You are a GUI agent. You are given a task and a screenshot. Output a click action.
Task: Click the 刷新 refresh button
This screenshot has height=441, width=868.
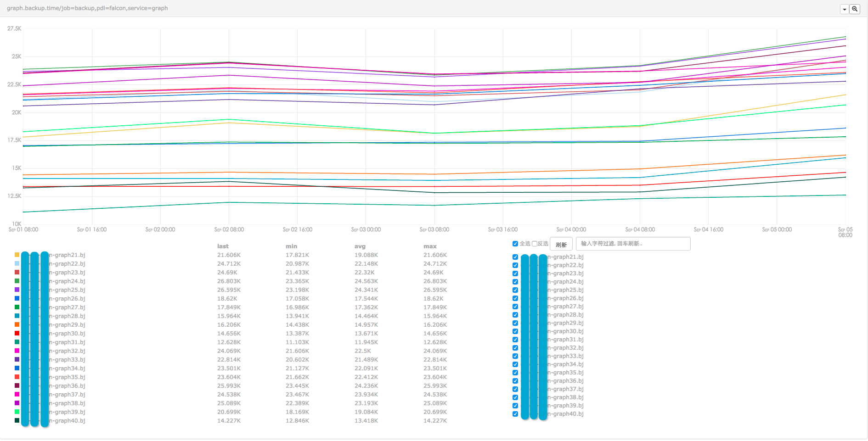tap(561, 244)
